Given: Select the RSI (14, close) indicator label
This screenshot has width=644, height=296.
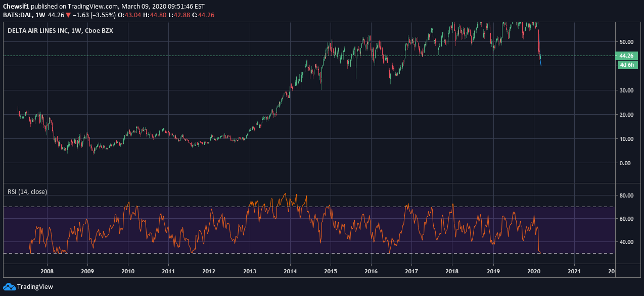Looking at the screenshot, I should [27, 191].
